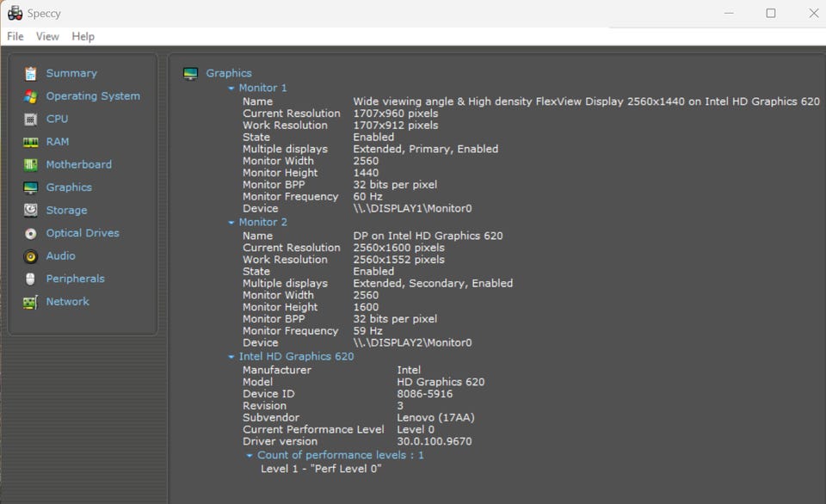Click the Peripherals mouse icon
Viewport: 826px width, 504px height.
(31, 279)
